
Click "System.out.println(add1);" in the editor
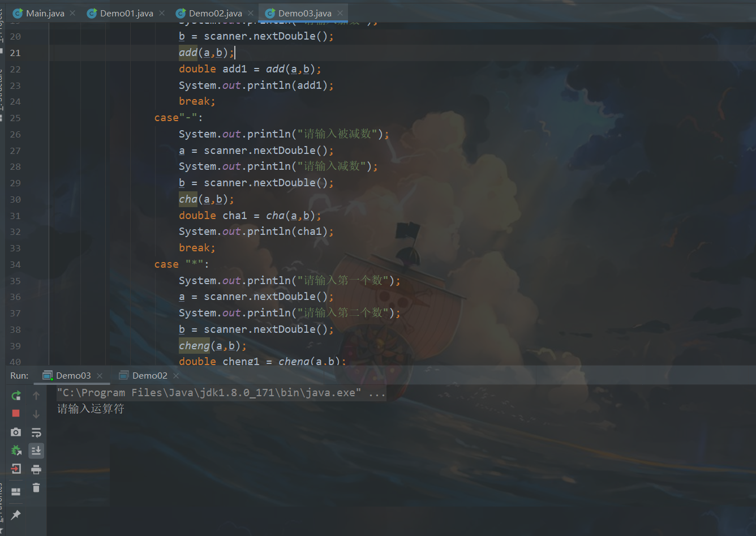tap(256, 85)
